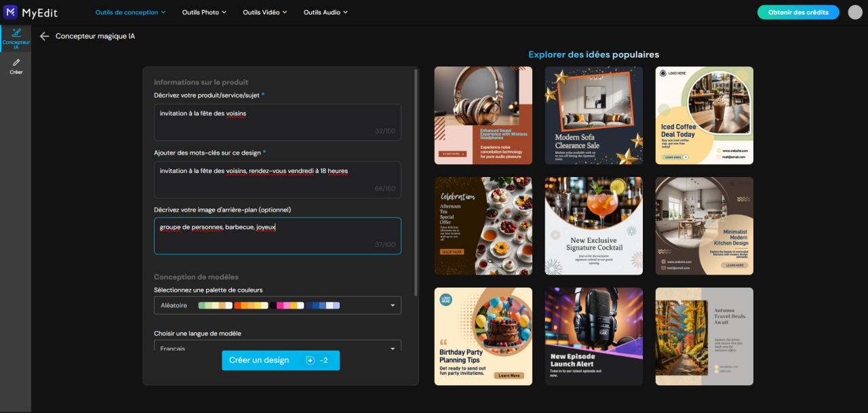Open the color palette selector dropdown
The width and height of the screenshot is (868, 413).
pyautogui.click(x=391, y=304)
